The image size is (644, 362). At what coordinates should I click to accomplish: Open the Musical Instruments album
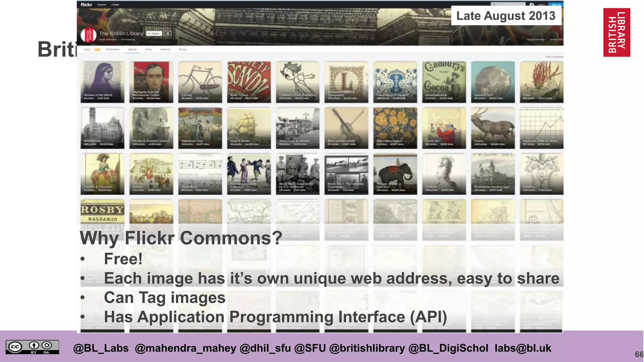[347, 128]
